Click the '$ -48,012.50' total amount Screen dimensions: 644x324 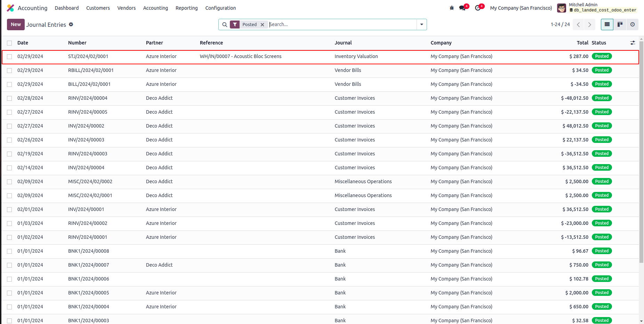[x=574, y=98]
